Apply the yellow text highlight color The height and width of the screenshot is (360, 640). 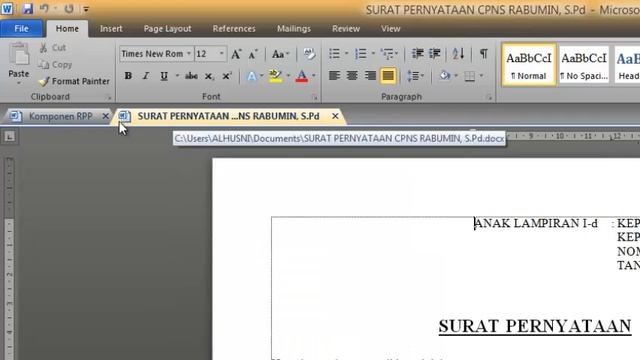click(276, 76)
